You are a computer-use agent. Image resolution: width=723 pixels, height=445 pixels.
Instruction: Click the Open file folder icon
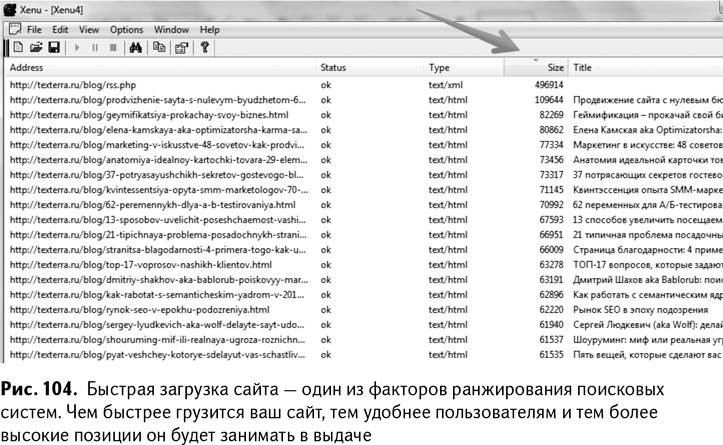tap(36, 47)
